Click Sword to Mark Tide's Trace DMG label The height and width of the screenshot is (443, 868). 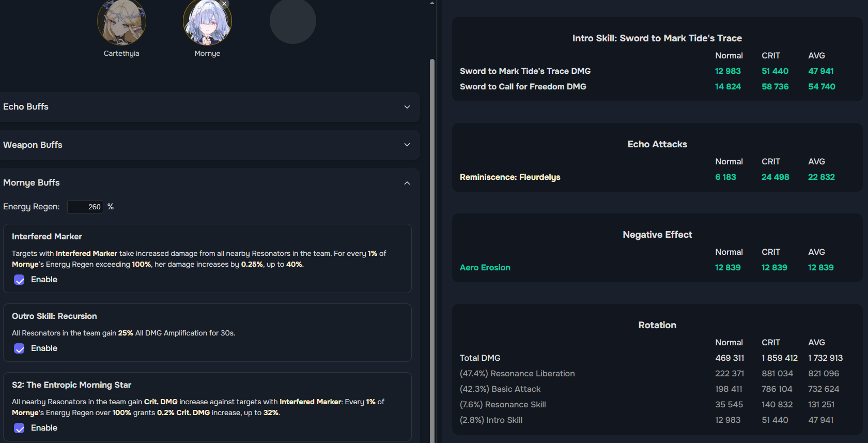(525, 71)
